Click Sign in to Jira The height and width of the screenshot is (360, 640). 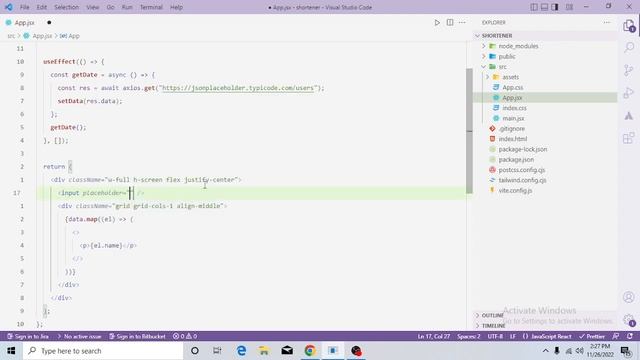pos(28,336)
